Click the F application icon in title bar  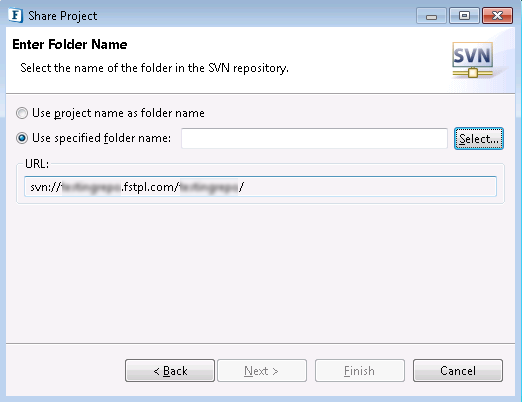tap(16, 15)
